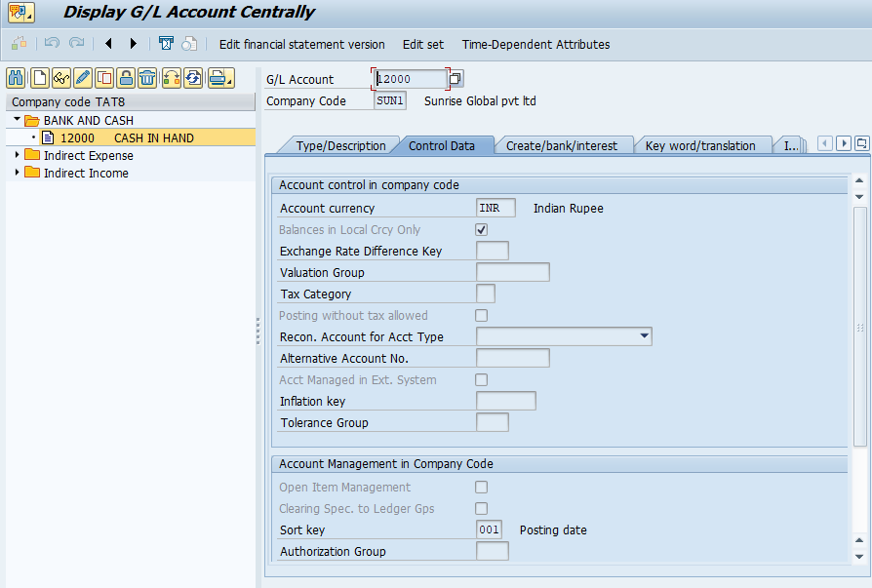This screenshot has height=588, width=872.
Task: Click the Inflation key field
Action: [x=506, y=401]
